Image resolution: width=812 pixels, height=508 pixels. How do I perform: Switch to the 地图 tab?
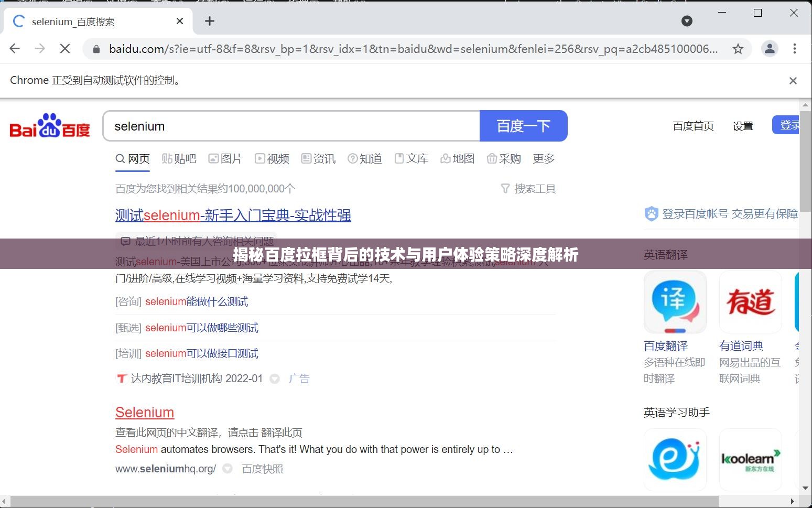[x=458, y=159]
